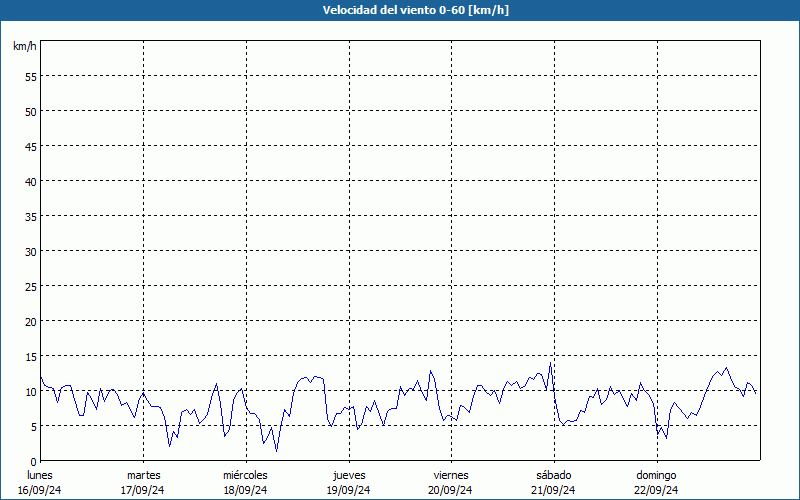800x500 pixels.
Task: Click the date 19/09/24
Action: [348, 490]
